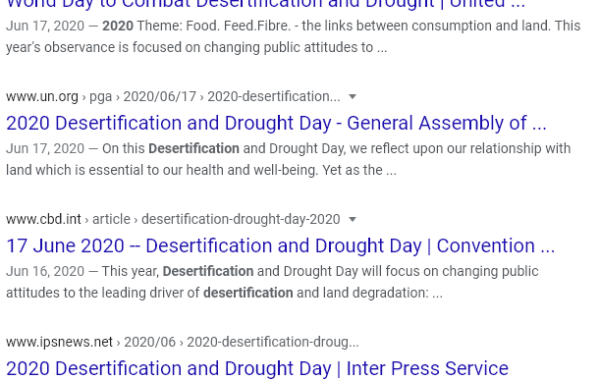Expand the arrow next to the cbd.int URL
Viewport: 600px width, 380px height.
point(352,220)
